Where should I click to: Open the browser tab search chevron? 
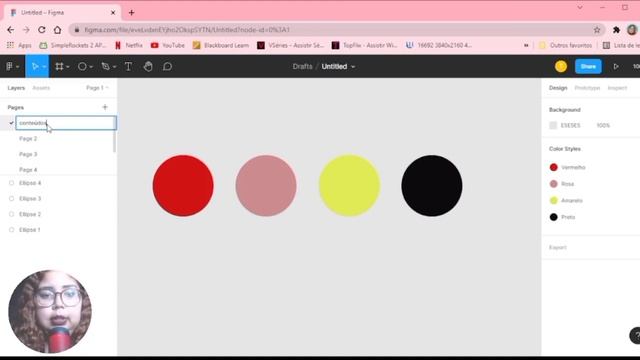click(580, 7)
